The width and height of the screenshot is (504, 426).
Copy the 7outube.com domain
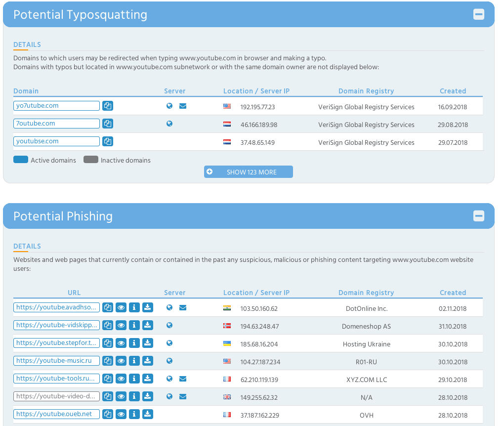click(108, 124)
